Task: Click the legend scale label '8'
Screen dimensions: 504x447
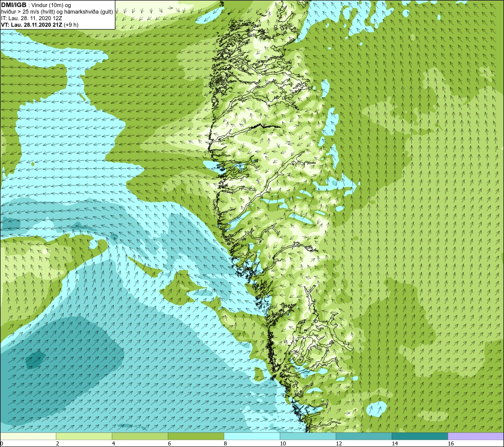Action: point(225,444)
